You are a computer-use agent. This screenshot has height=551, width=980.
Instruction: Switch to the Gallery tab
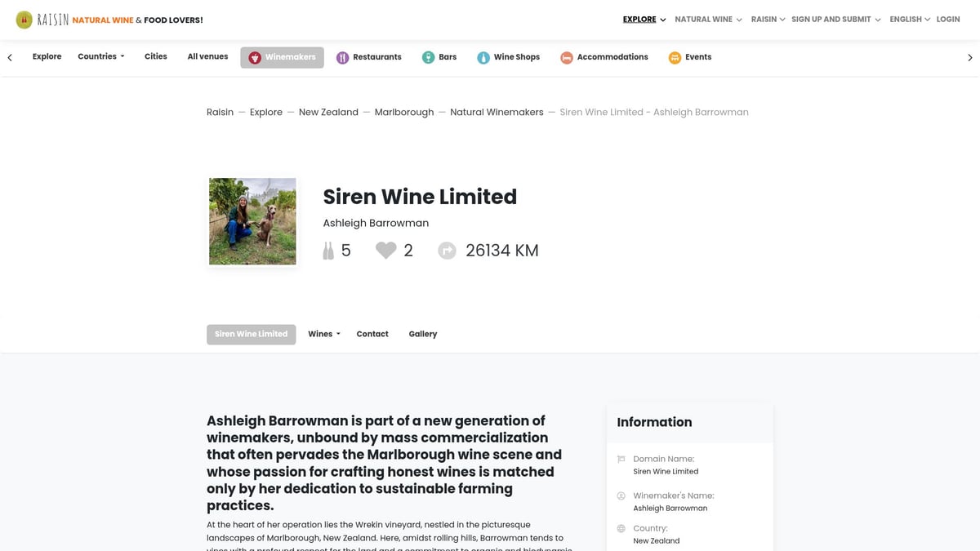(x=422, y=334)
